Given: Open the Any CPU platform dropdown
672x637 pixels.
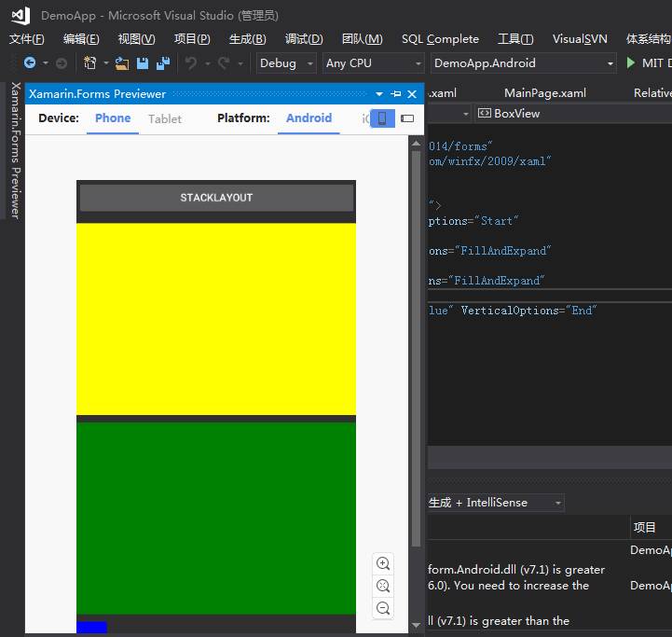Looking at the screenshot, I should tap(373, 63).
